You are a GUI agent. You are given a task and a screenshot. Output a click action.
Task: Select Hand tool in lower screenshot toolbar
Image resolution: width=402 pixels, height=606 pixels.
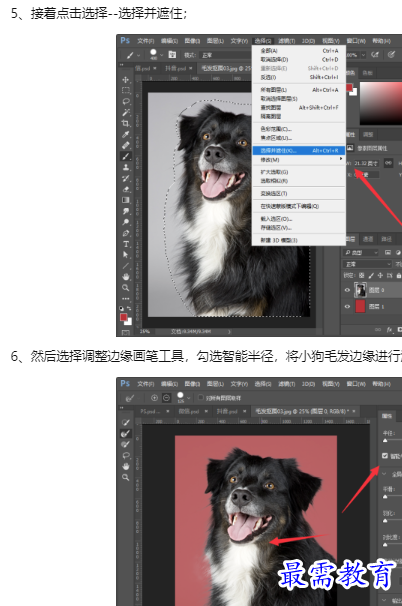[126, 466]
